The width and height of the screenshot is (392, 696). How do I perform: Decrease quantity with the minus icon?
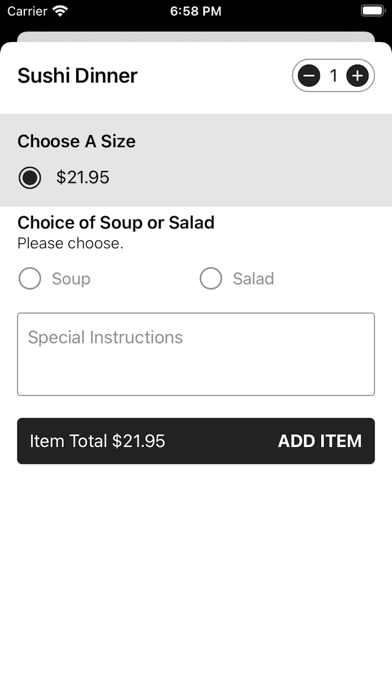click(309, 76)
